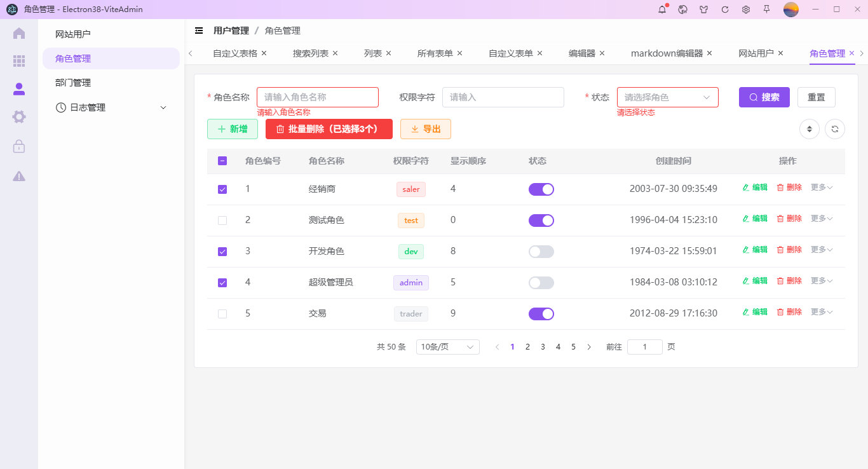Open notifications via the bell icon
Screen dimensions: 868x469
coord(661,10)
